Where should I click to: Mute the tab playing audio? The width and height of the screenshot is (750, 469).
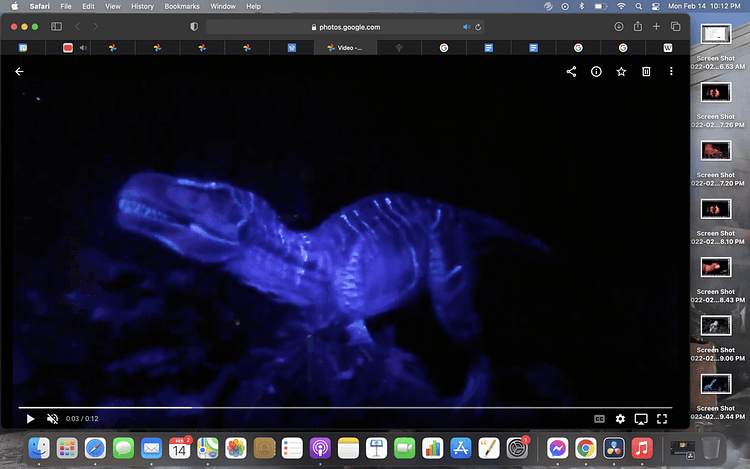pos(83,48)
